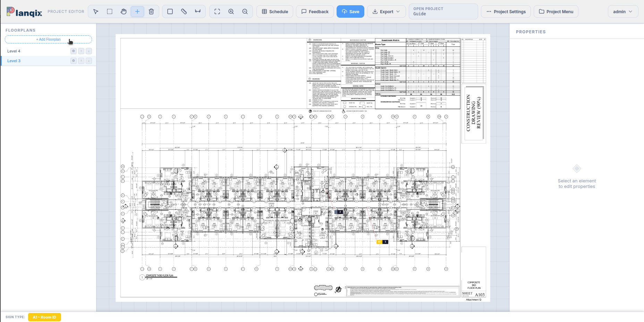
Task: Open the Schedule view
Action: coord(275,11)
